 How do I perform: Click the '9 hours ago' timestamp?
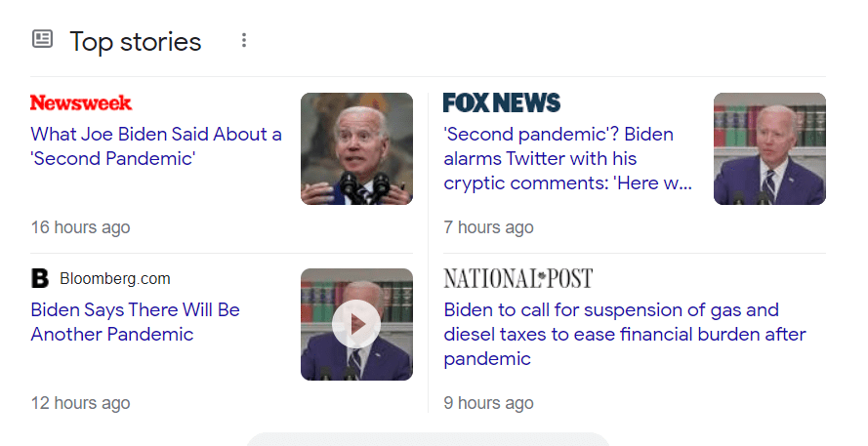pyautogui.click(x=488, y=403)
